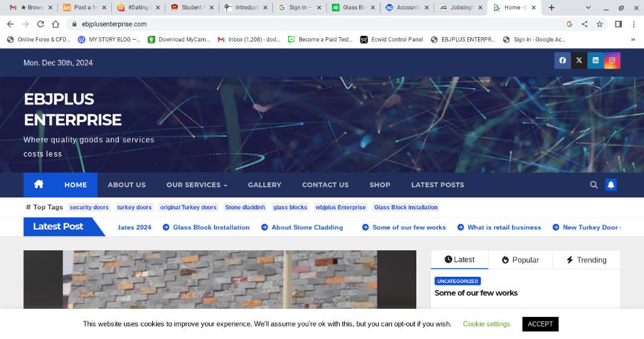This screenshot has height=339, width=644.
Task: Open About Stone Cladding ticker post
Action: 307,227
